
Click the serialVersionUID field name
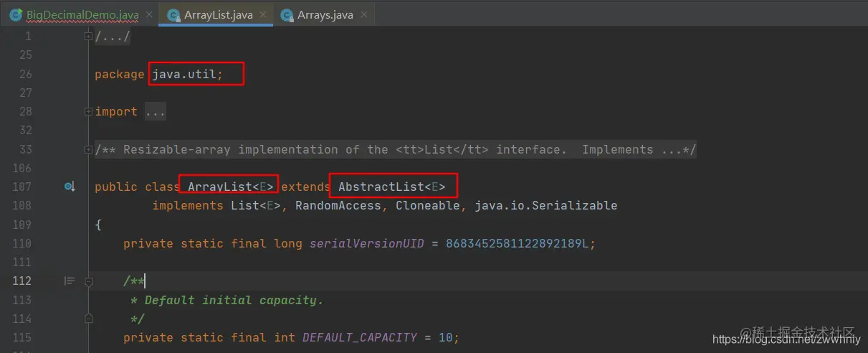pos(367,243)
